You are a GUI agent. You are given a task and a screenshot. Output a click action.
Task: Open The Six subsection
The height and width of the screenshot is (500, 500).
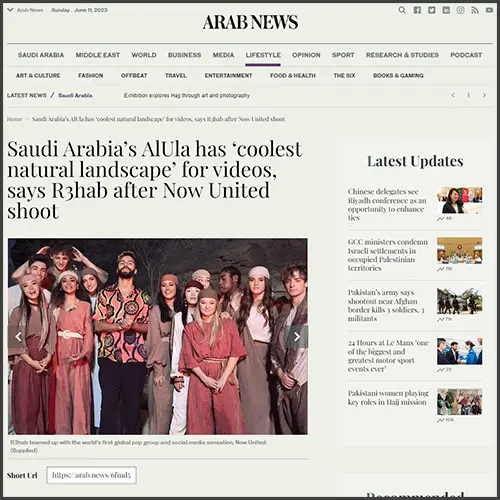[344, 76]
